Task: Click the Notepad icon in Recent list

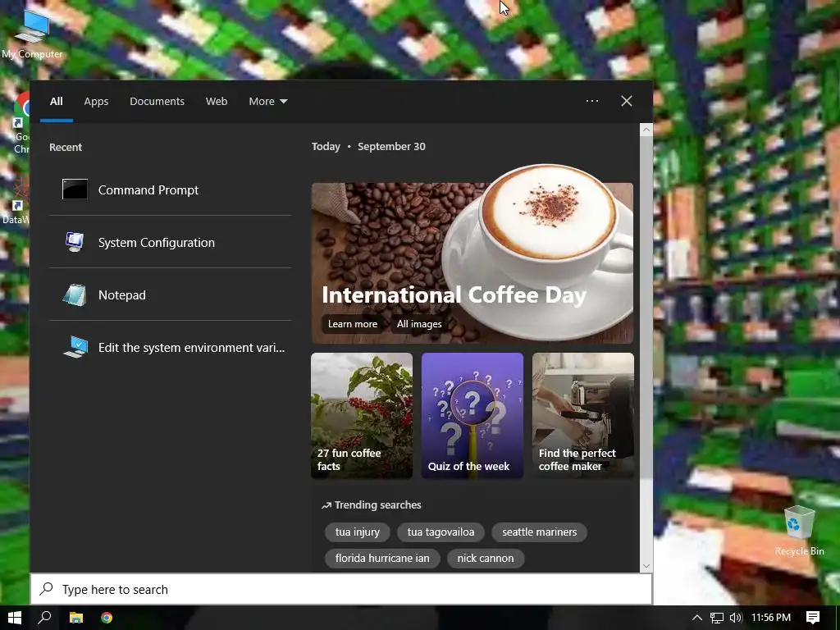Action: (x=75, y=294)
